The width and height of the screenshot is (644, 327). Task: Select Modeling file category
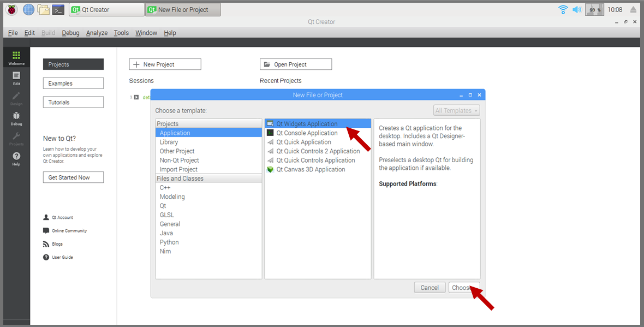[208, 197]
